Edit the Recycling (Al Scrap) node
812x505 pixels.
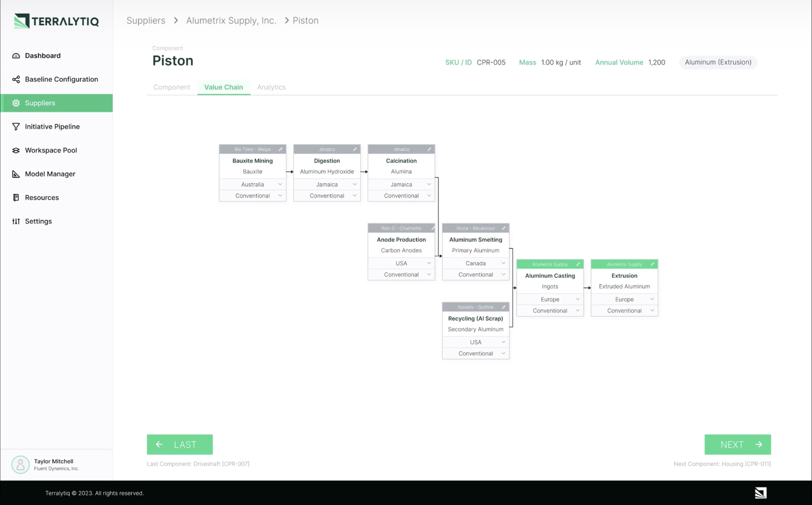coord(503,307)
